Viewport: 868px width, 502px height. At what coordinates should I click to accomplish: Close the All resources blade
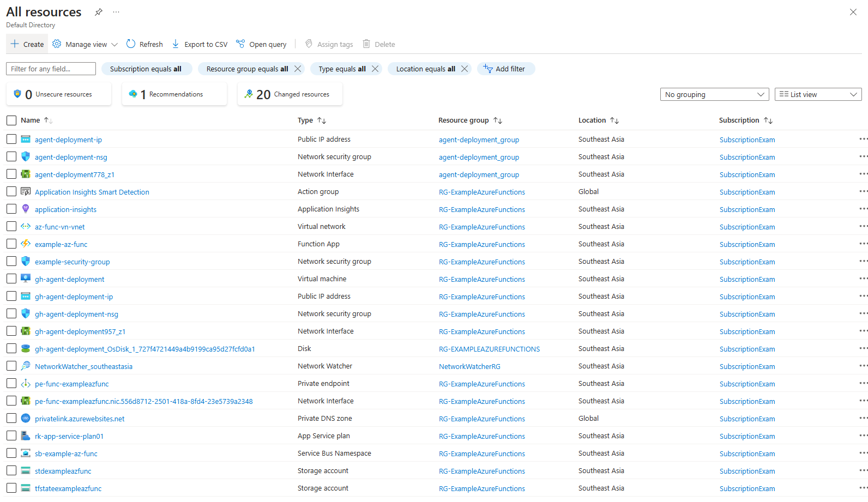tap(853, 12)
